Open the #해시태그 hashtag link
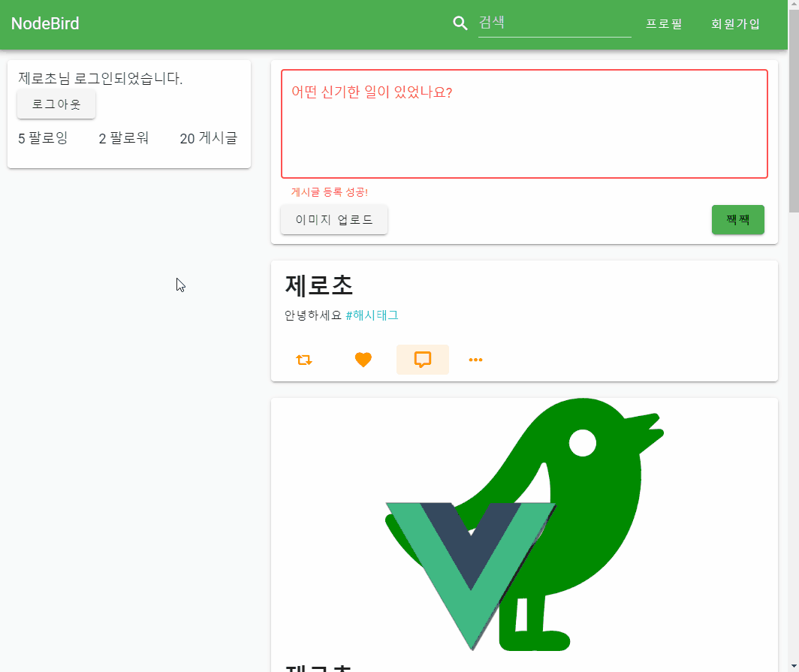Screen dimensions: 799x672 (x=372, y=315)
